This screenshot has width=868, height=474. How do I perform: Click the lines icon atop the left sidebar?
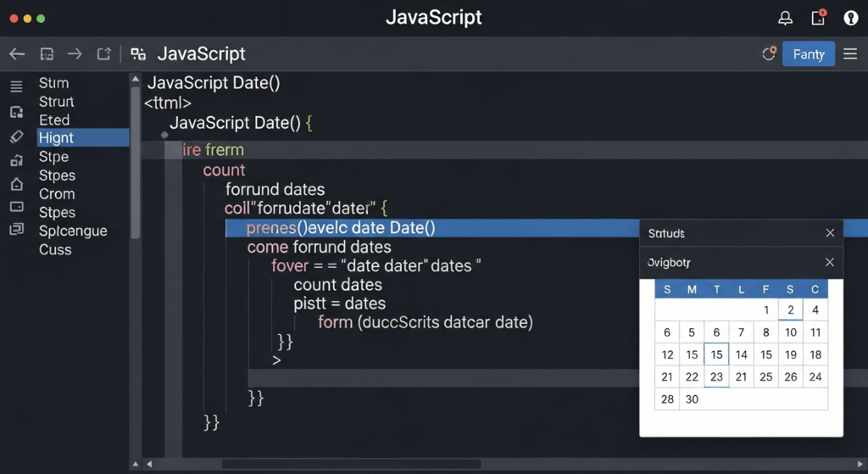coord(16,86)
